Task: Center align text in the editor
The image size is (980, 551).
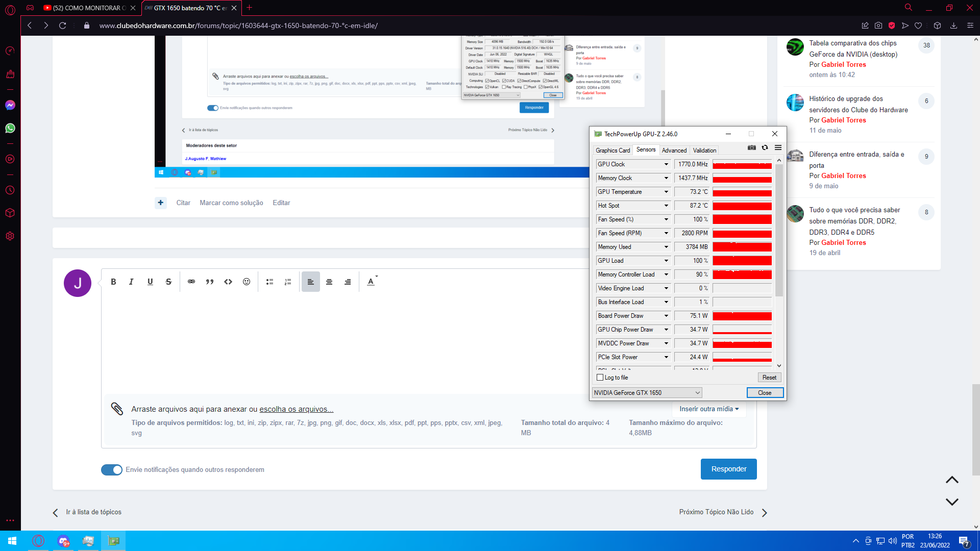Action: (x=329, y=282)
